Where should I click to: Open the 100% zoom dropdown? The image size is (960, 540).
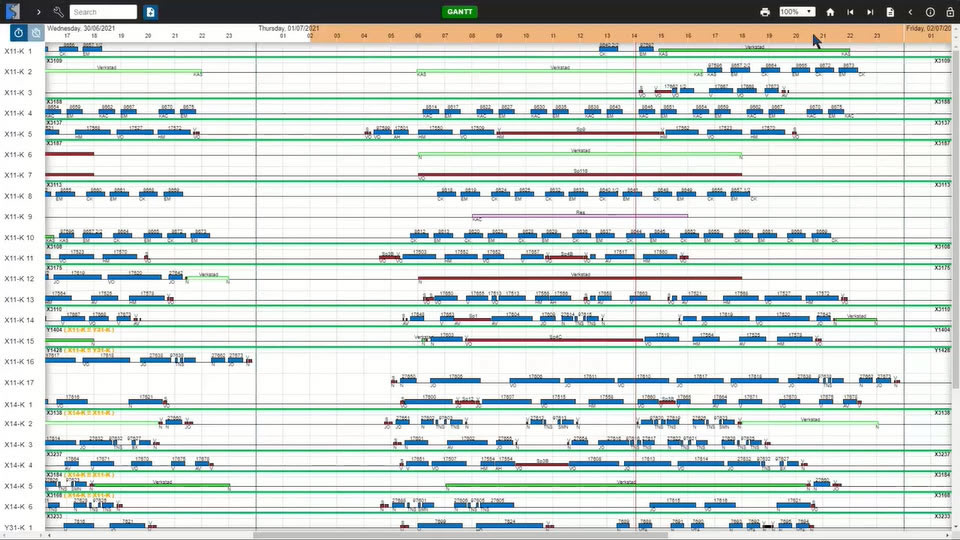pos(797,12)
